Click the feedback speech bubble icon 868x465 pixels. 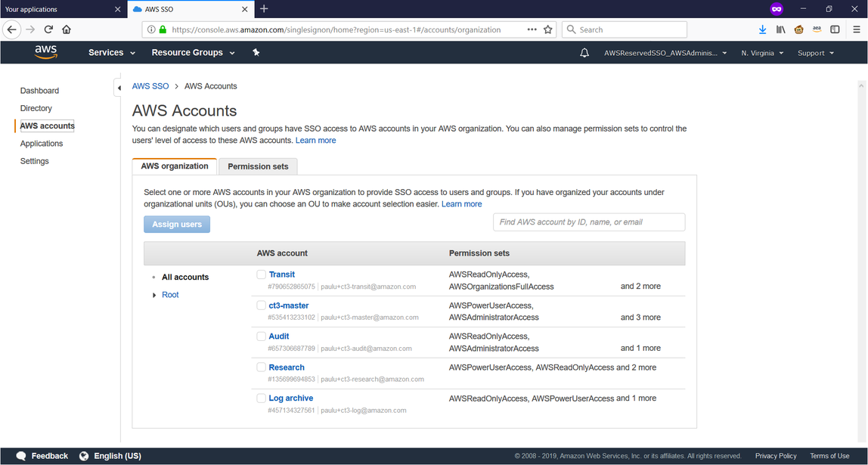(21, 456)
